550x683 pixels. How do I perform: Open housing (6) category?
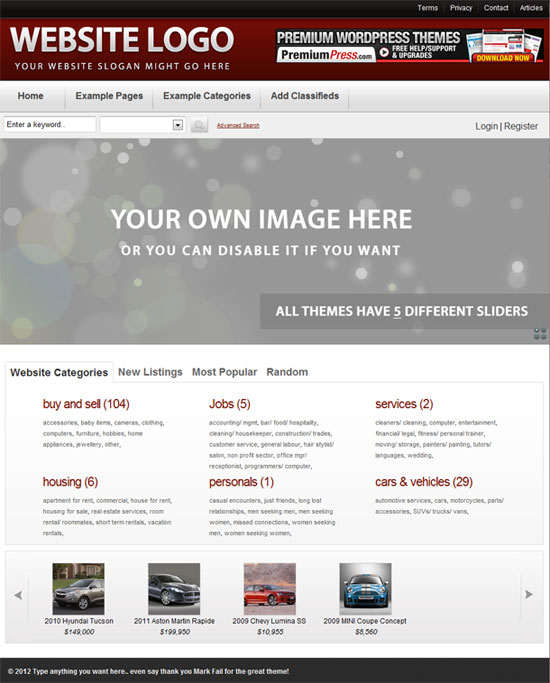(70, 482)
